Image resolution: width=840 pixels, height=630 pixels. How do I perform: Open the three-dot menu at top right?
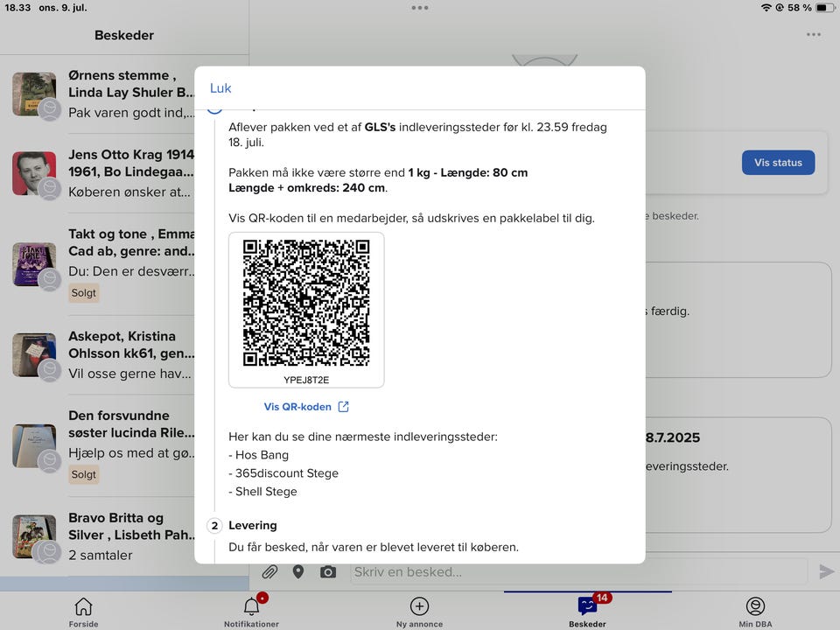click(x=814, y=35)
